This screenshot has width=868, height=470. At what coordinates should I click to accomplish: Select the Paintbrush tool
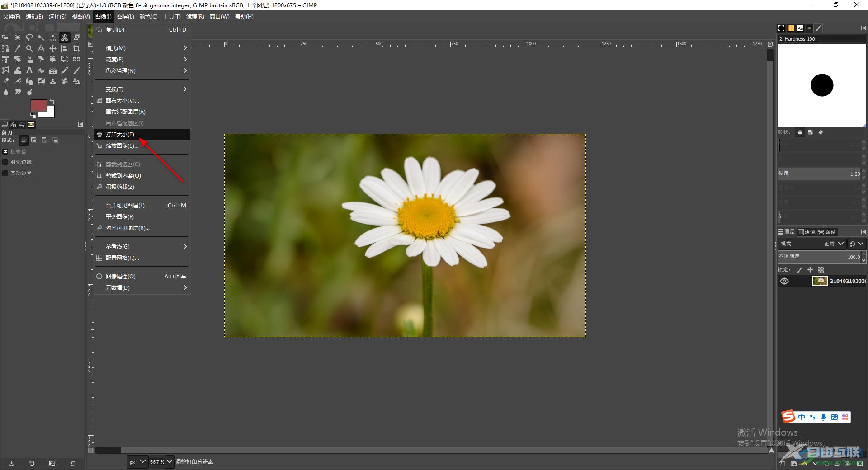76,70
